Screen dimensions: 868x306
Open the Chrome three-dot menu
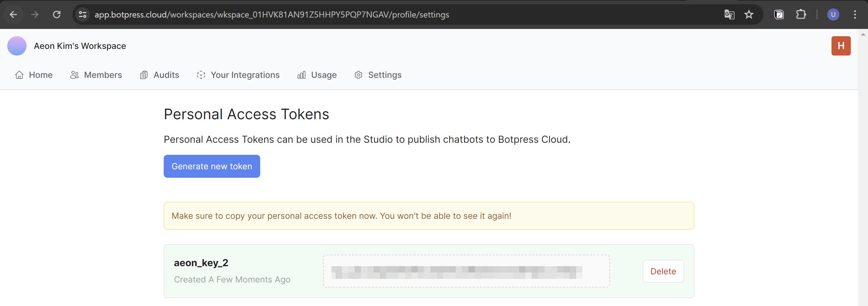pos(855,14)
